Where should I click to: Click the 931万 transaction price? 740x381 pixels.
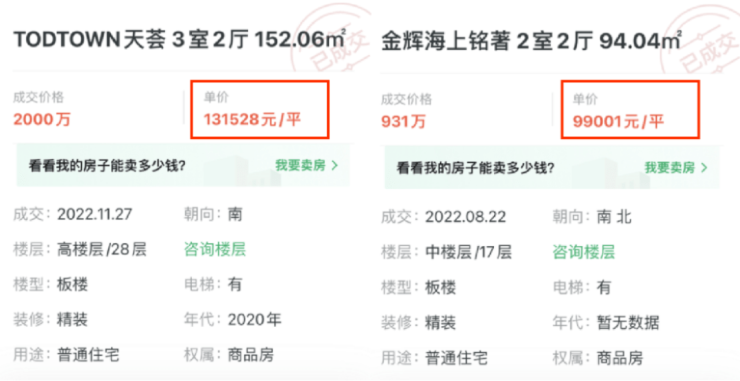click(x=404, y=122)
